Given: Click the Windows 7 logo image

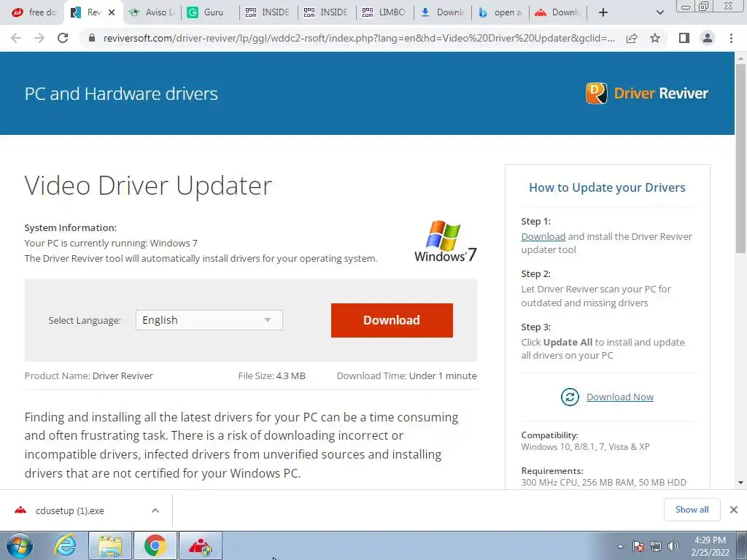Looking at the screenshot, I should [445, 241].
